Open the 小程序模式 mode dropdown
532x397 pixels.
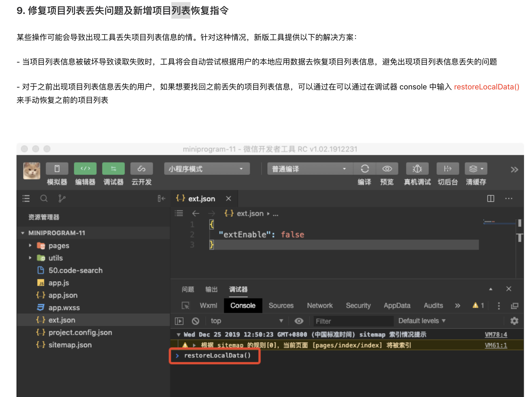(x=207, y=169)
